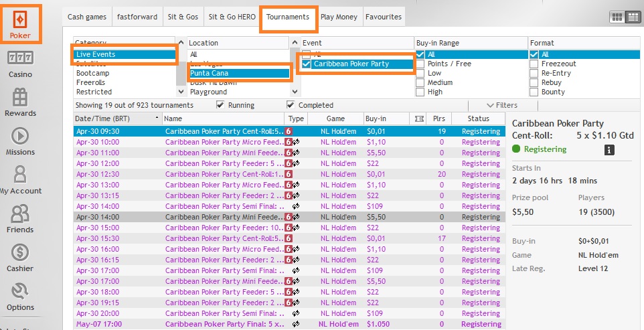Select Live Events category
Screen dimensions: 644x330
[x=125, y=54]
